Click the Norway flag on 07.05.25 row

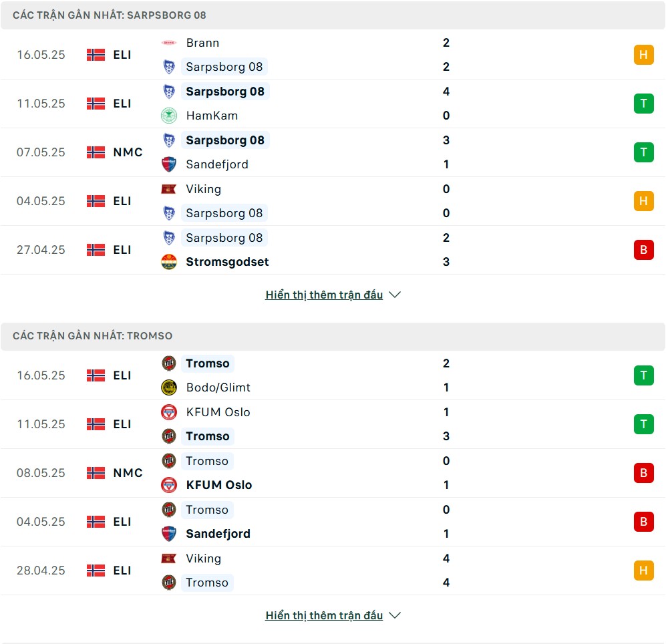click(96, 152)
